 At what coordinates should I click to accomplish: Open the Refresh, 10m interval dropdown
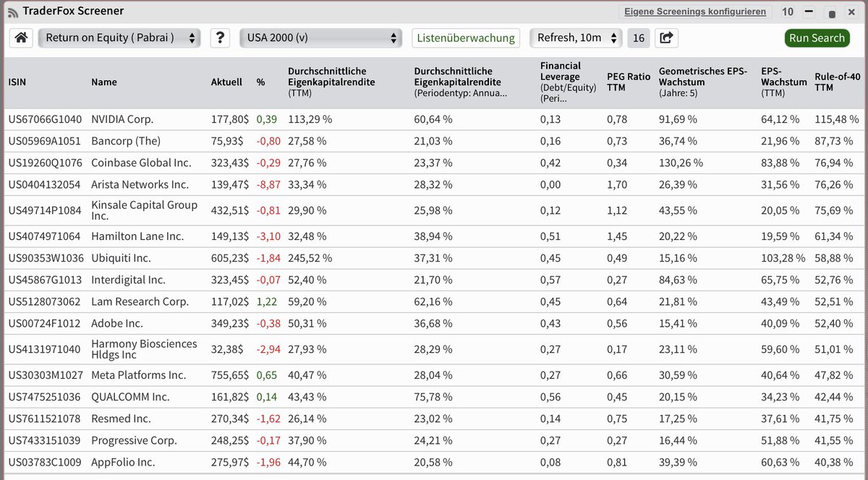coord(576,38)
